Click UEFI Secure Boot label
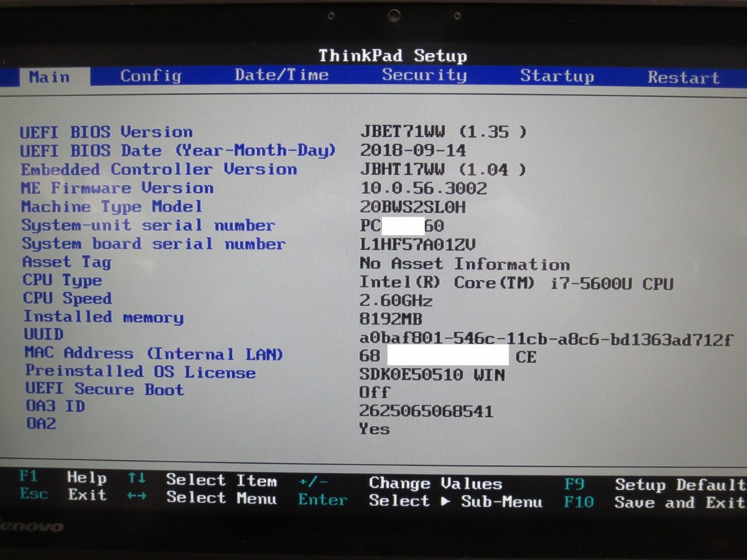Viewport: 747px width, 560px height. tap(105, 389)
